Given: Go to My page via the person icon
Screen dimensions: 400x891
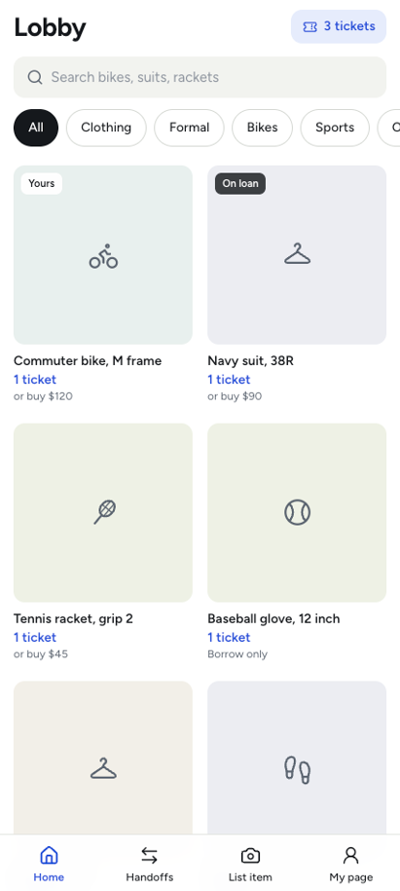Looking at the screenshot, I should [351, 855].
